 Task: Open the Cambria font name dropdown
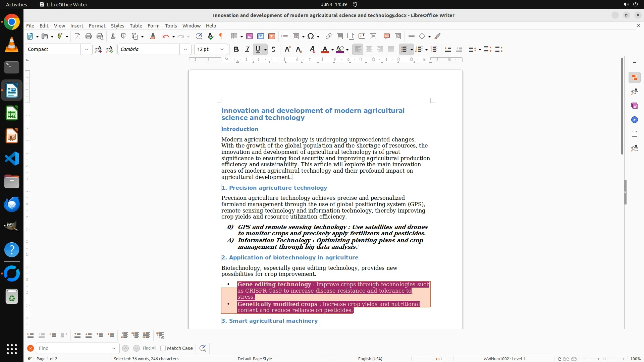tap(185, 49)
